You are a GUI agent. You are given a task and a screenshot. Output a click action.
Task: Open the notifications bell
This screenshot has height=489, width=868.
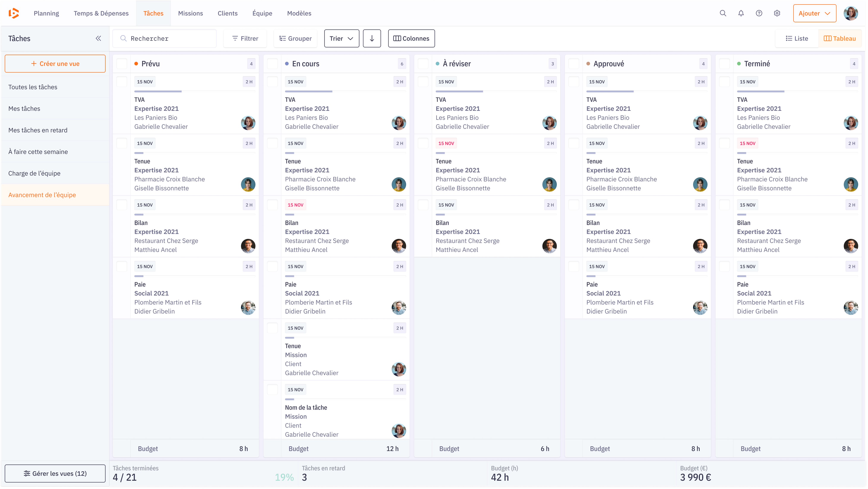tap(741, 13)
